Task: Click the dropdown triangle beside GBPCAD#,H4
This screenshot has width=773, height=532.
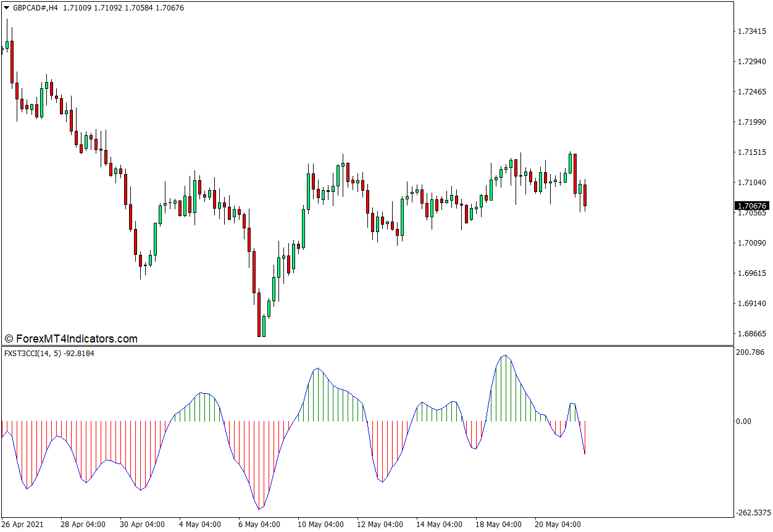Action: [x=6, y=8]
